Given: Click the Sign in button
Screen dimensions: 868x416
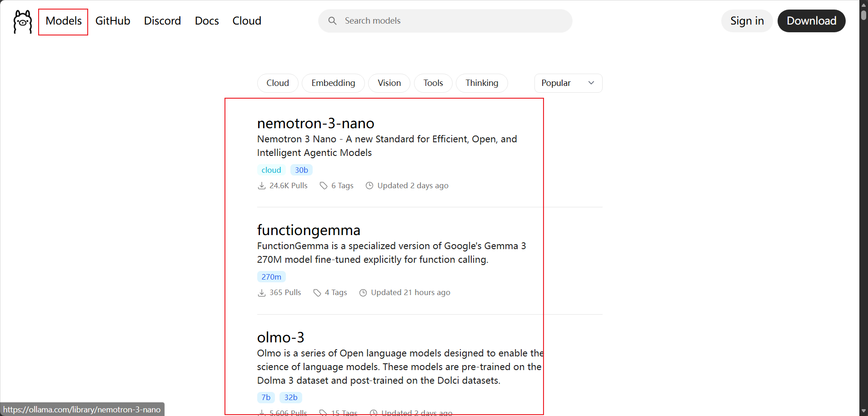Looking at the screenshot, I should click(x=747, y=21).
